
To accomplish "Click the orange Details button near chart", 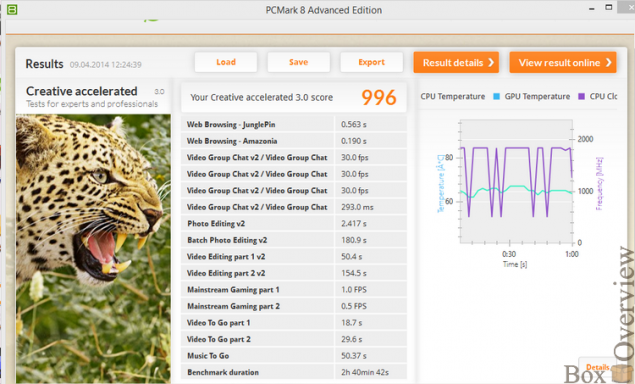I will point(597,367).
